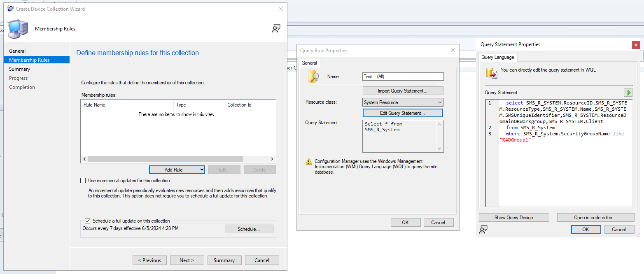Screen dimensions: 644x274
Task: Click the warning icon beside the WQL notice
Action: coord(309,162)
